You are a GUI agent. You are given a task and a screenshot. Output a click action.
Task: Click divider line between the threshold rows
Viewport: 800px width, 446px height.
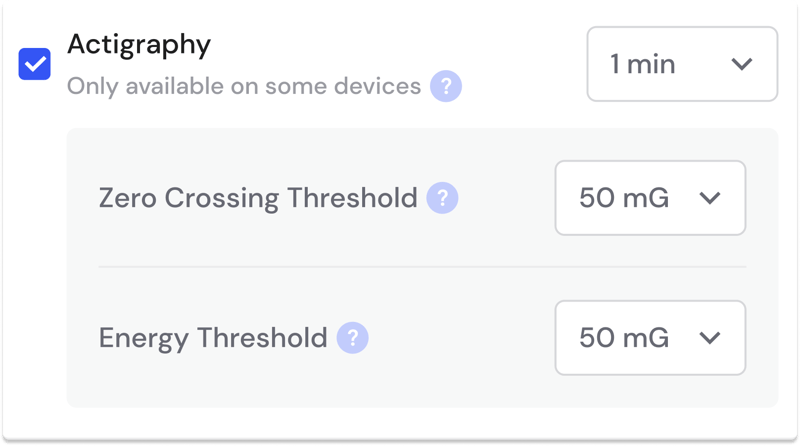(421, 267)
